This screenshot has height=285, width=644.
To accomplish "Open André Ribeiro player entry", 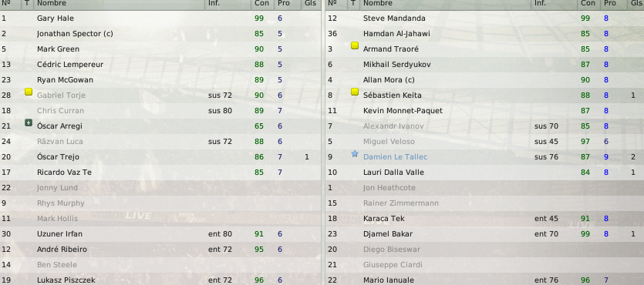I will coord(62,249).
